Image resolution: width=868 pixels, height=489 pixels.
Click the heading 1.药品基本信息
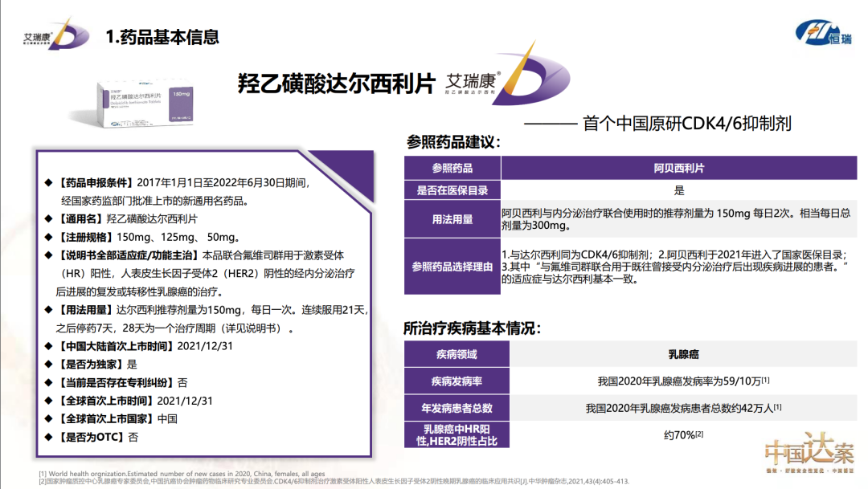click(x=162, y=37)
